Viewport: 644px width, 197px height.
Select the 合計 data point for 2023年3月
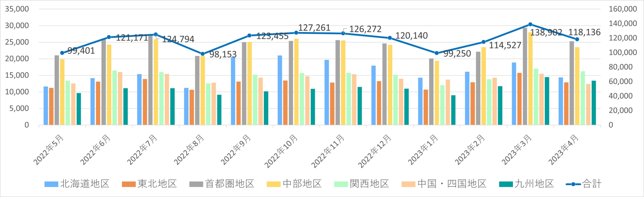(x=530, y=24)
